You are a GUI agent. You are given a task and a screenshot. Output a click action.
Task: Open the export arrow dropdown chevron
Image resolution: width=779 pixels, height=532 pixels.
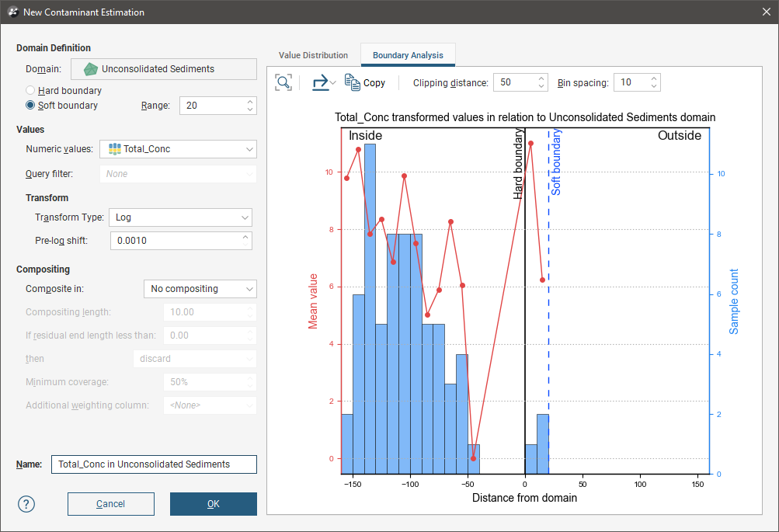click(x=333, y=83)
